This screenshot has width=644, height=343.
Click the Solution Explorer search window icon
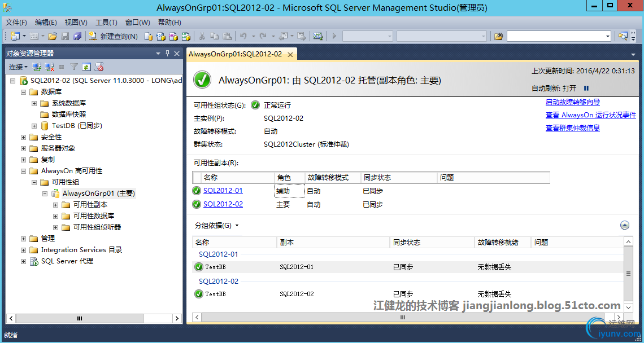(623, 36)
